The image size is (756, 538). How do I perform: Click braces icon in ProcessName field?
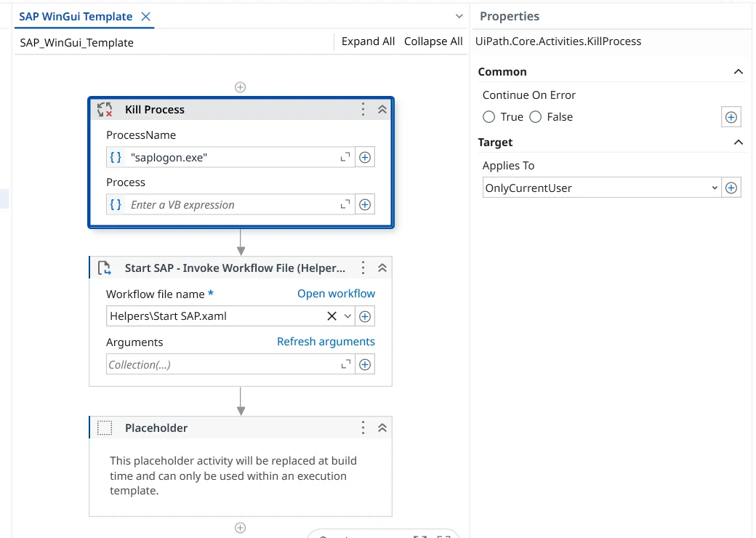pos(116,157)
